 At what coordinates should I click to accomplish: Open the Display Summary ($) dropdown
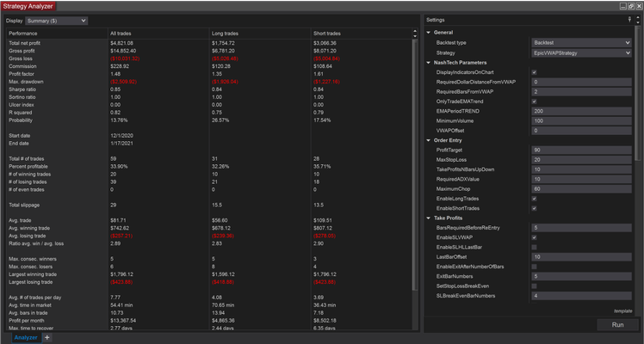coord(58,20)
